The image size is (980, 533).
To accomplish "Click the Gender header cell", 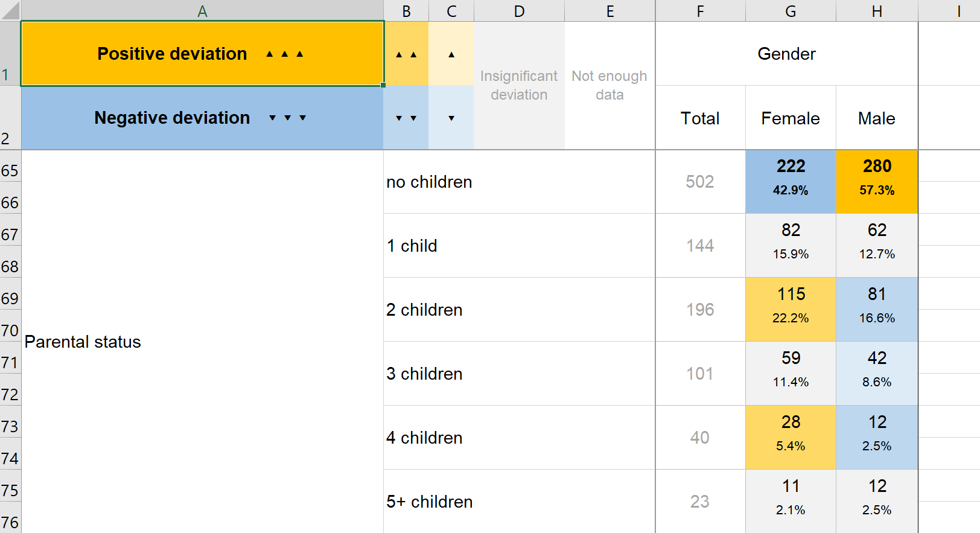I will [x=786, y=54].
